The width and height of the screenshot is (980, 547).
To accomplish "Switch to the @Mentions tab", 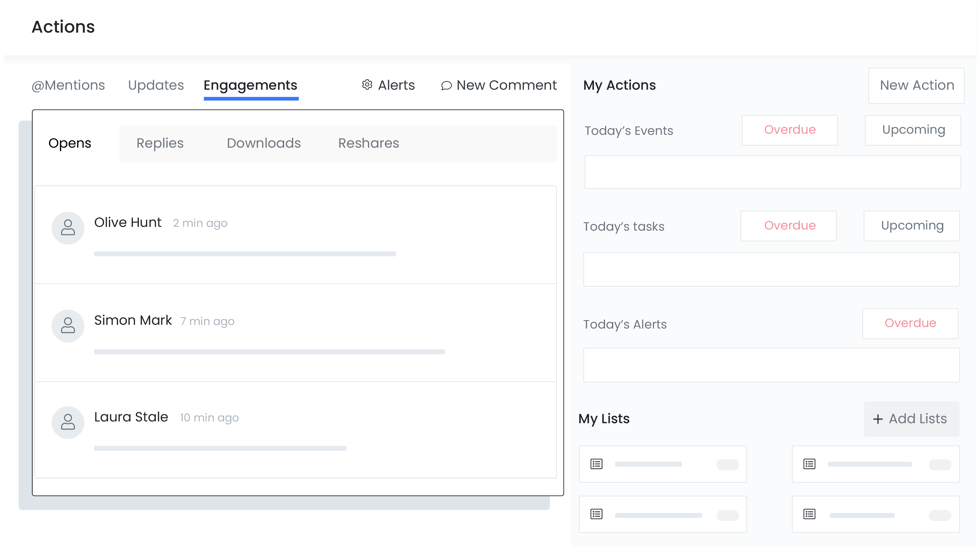I will 68,85.
